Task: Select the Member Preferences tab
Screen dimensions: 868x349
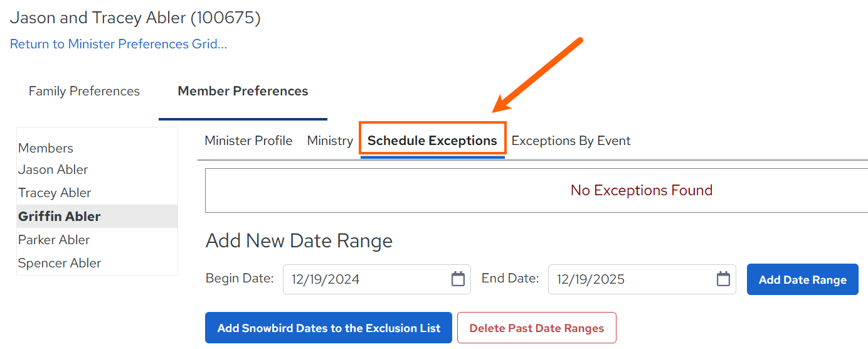Action: (243, 91)
